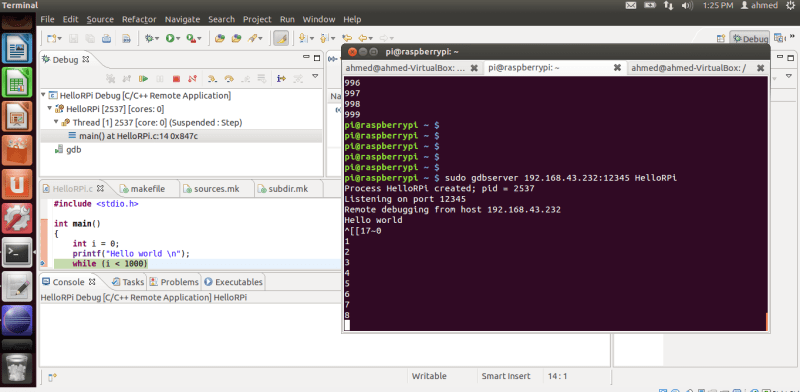The image size is (800, 392).
Task: Switch to the C/C++ perspective icon
Action: click(779, 38)
